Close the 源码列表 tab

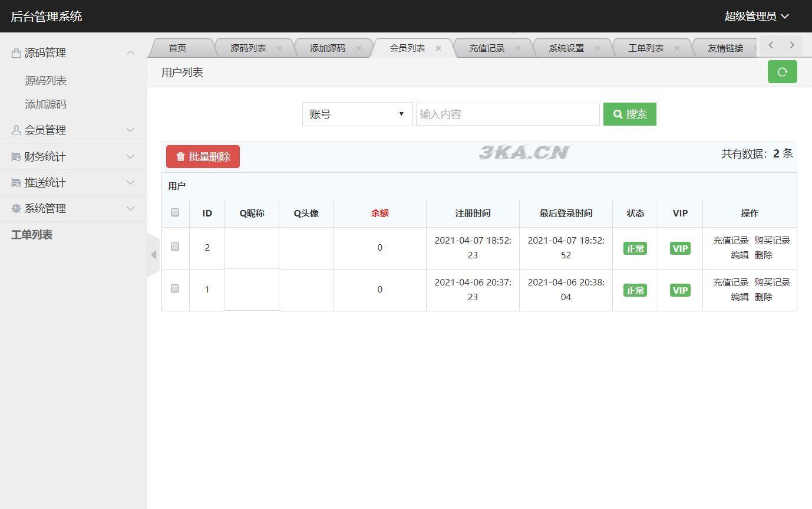(279, 48)
